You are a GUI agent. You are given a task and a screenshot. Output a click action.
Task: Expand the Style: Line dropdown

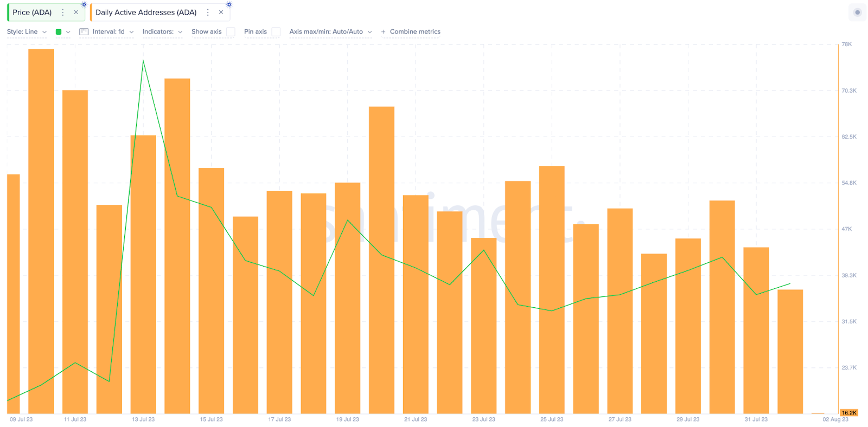(x=27, y=32)
